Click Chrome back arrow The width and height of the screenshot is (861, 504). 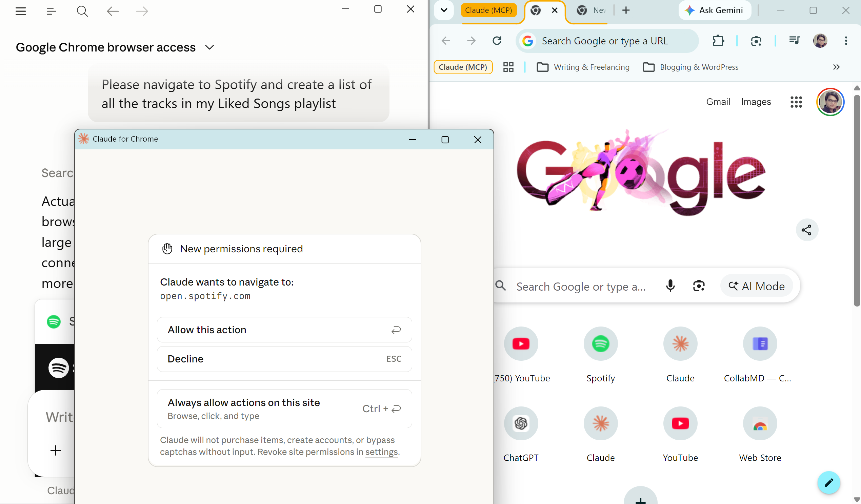click(446, 41)
